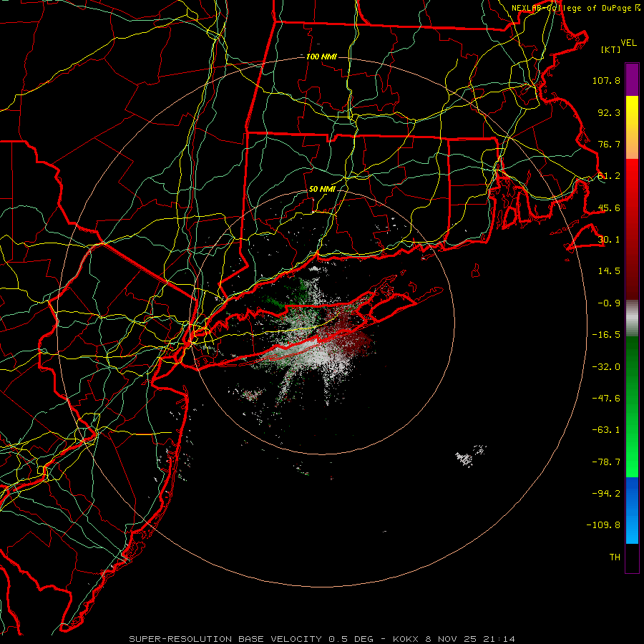Click the -109.8 legend label
Screen dimensions: 644x644
(603, 525)
